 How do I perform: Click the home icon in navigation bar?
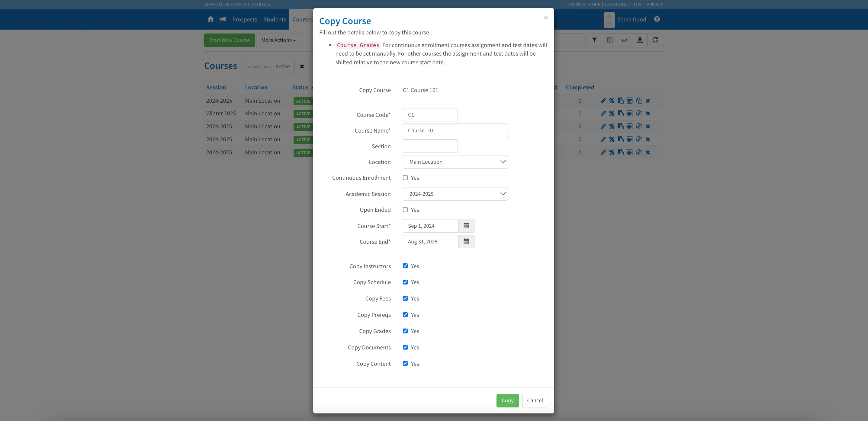click(211, 19)
